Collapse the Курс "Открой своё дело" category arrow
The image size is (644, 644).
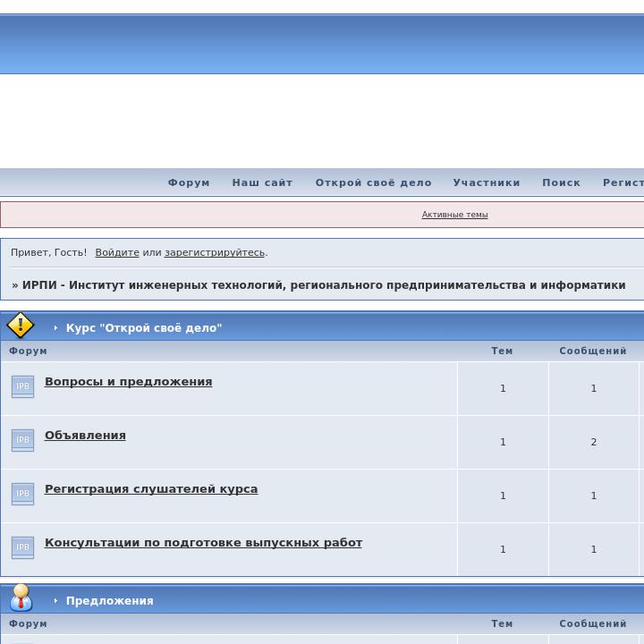pyautogui.click(x=55, y=327)
